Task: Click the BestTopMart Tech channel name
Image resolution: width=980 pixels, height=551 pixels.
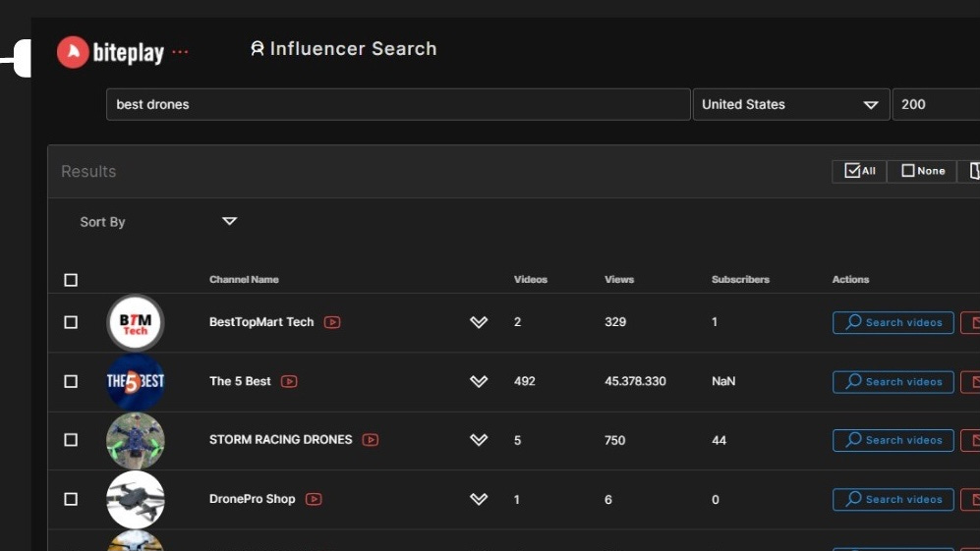Action: pos(261,322)
